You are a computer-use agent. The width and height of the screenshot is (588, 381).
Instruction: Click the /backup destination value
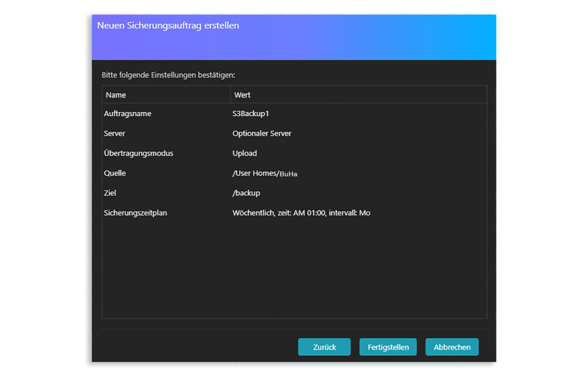pyautogui.click(x=246, y=193)
